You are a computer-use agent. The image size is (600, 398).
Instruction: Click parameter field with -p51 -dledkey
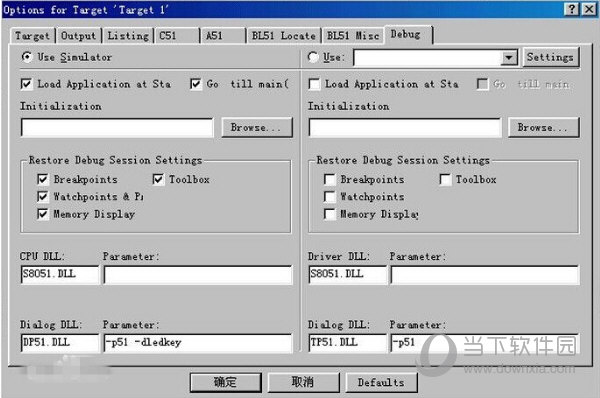click(x=198, y=343)
